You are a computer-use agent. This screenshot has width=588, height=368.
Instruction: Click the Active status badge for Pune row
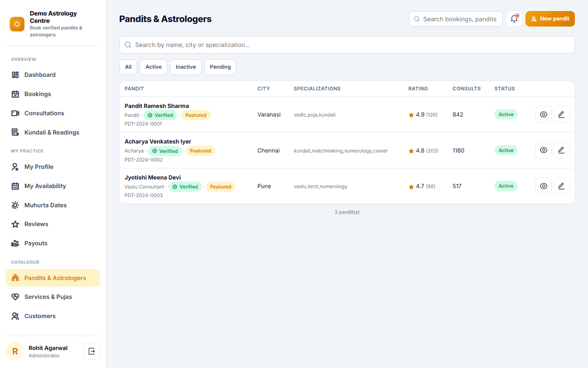[x=506, y=186]
